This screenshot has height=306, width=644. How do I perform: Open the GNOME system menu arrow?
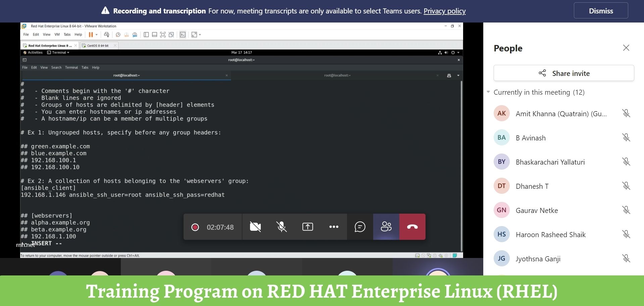pos(458,52)
